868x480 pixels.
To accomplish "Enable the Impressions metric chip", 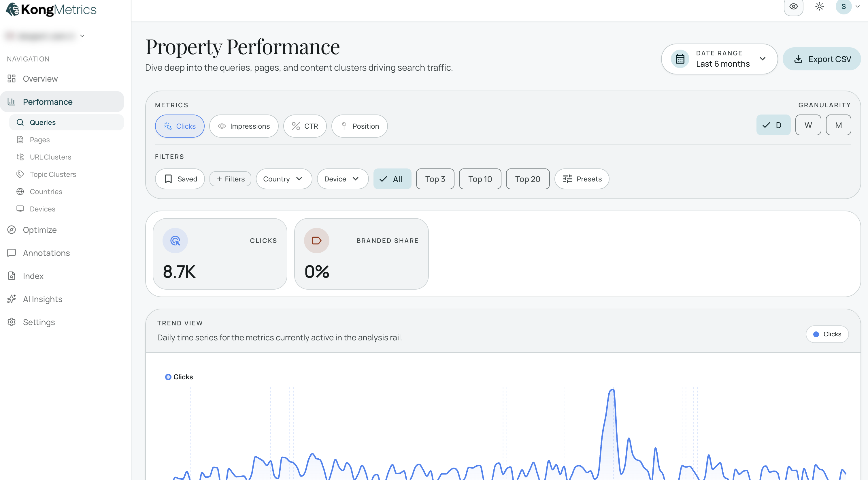I will 244,126.
